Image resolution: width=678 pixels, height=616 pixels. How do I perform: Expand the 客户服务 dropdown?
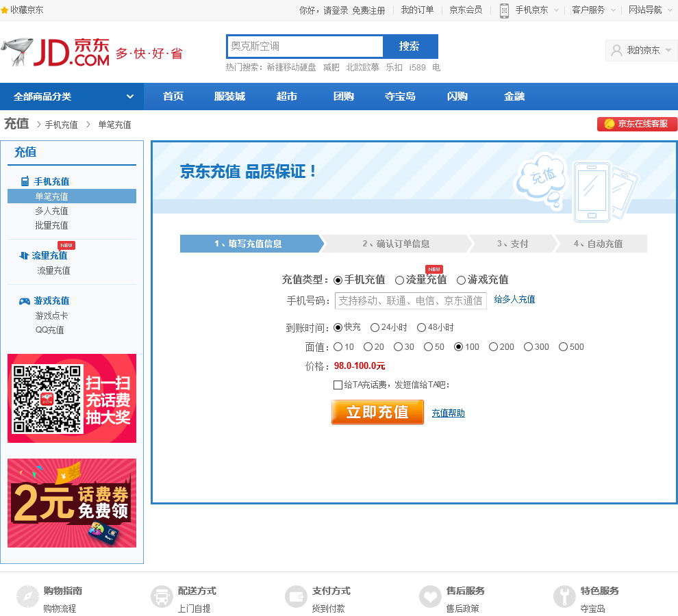613,10
